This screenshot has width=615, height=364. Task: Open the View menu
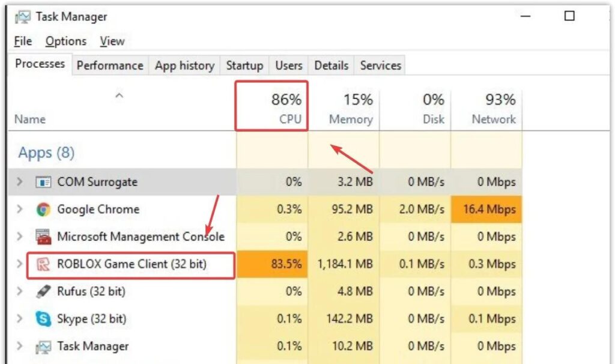click(112, 41)
